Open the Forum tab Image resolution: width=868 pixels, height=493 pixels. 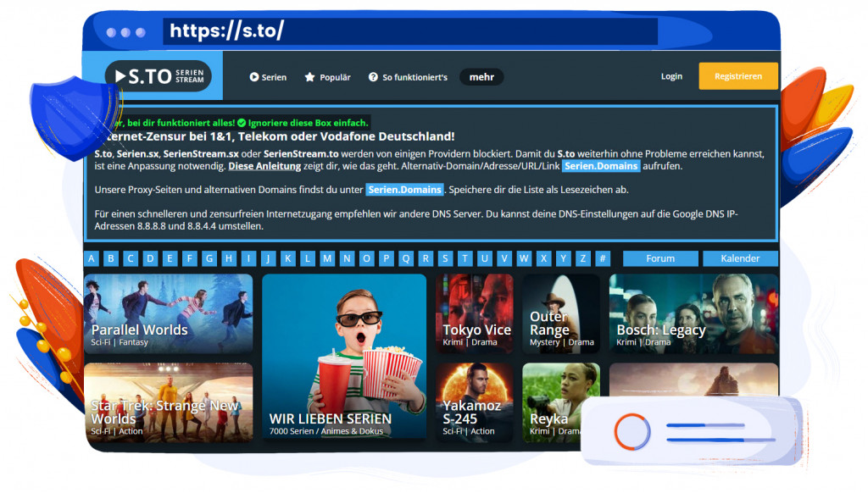point(660,258)
